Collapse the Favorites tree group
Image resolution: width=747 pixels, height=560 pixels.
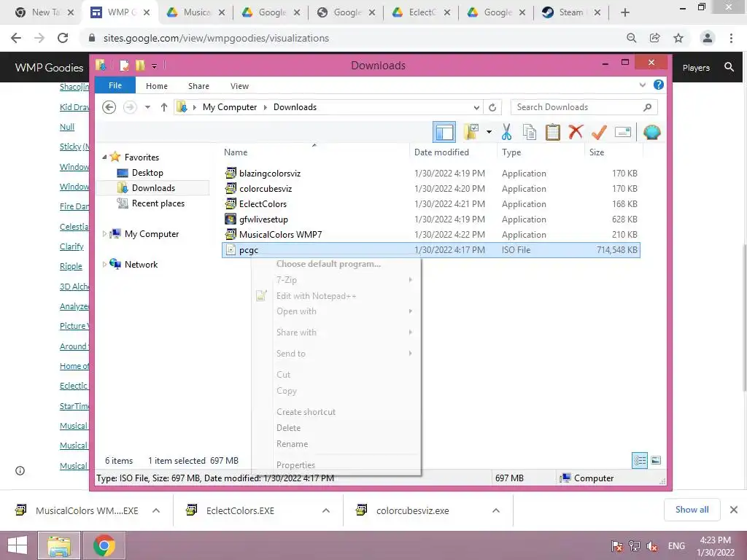(104, 157)
